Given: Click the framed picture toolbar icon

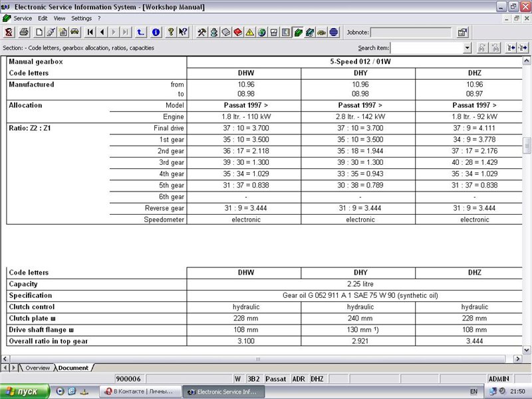Looking at the screenshot, I should point(286,32).
